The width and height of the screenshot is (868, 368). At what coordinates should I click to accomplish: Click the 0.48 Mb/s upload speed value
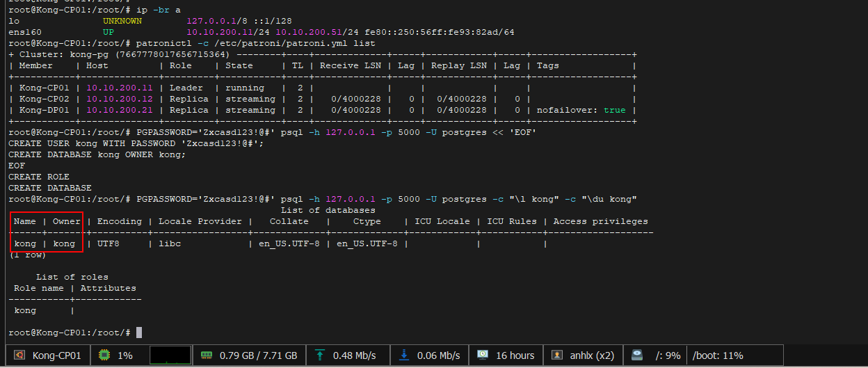click(355, 355)
